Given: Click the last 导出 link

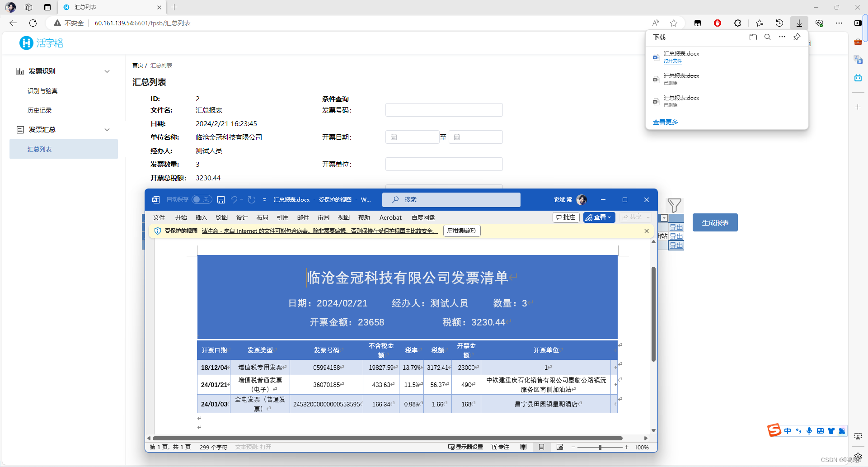Looking at the screenshot, I should (676, 245).
